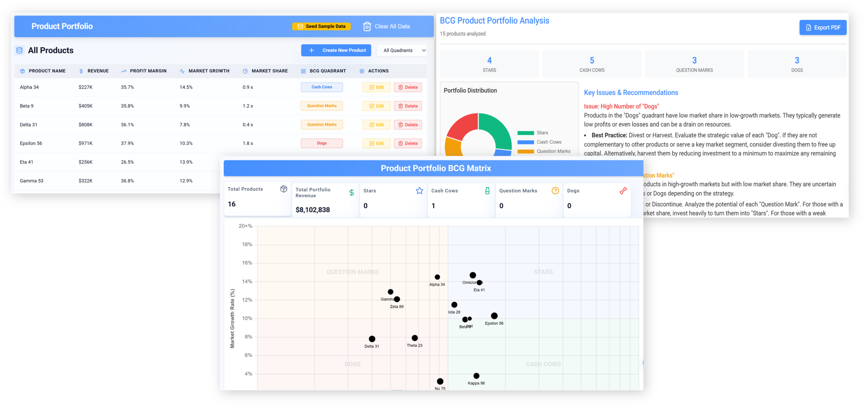Click the Alpha 34 point in matrix
Image resolution: width=868 pixels, height=407 pixels.
[437, 277]
